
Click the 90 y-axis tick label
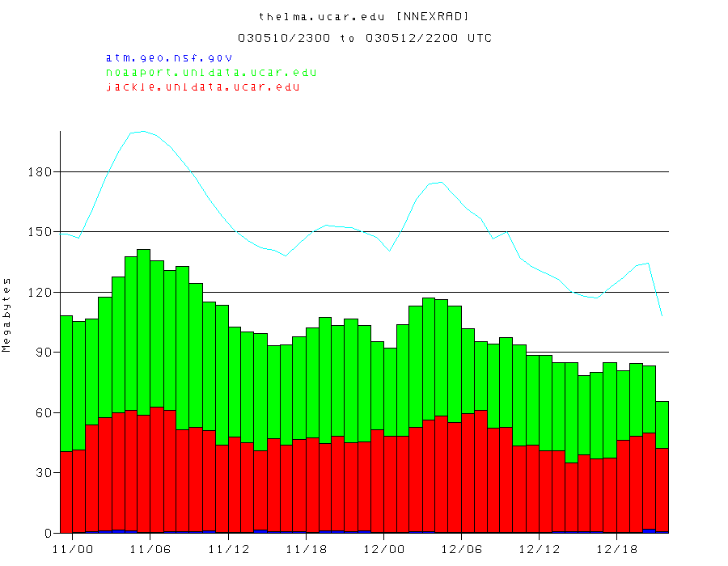click(44, 353)
